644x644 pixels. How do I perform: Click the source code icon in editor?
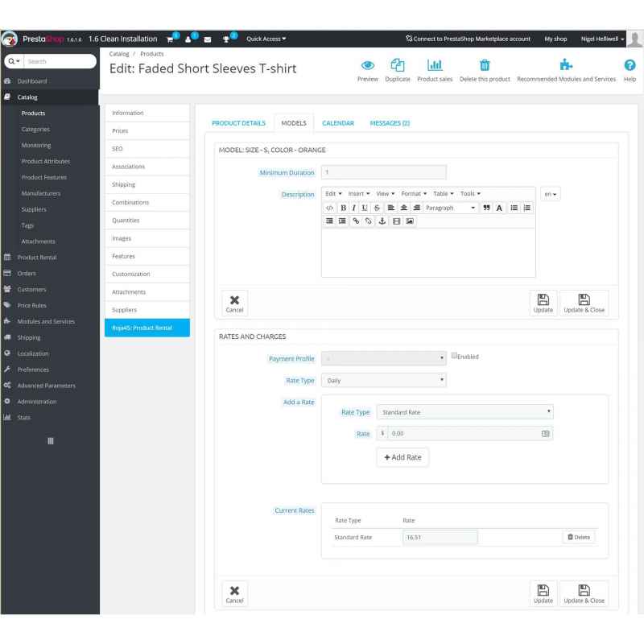tap(329, 208)
